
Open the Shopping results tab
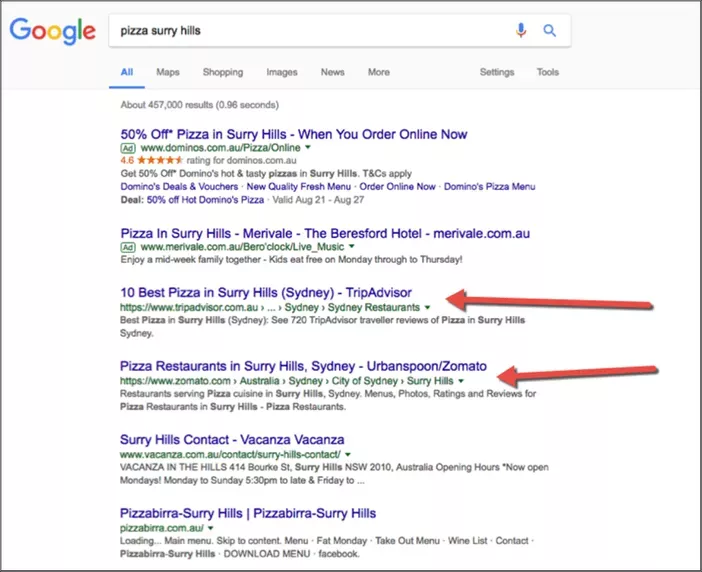point(223,72)
